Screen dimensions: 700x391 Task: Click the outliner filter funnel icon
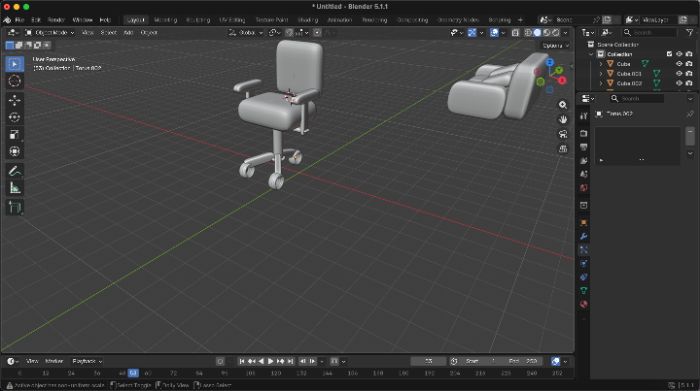tap(690, 33)
